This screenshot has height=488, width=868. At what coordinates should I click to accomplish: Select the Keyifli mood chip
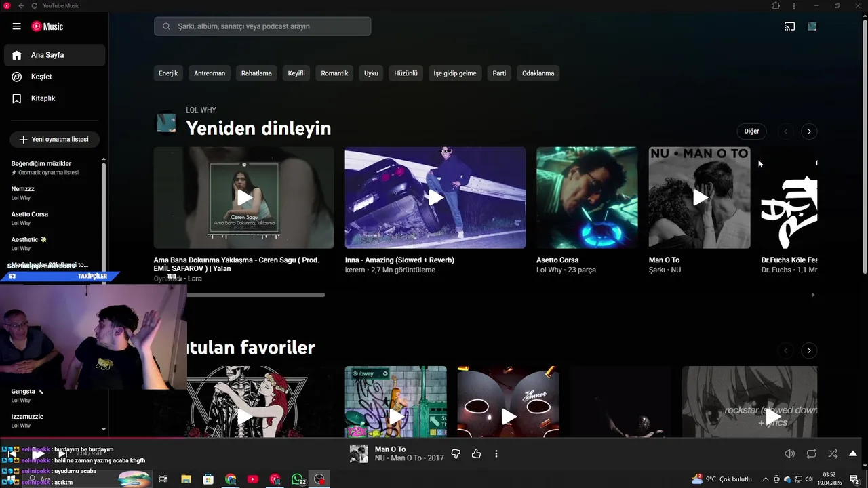coord(296,73)
